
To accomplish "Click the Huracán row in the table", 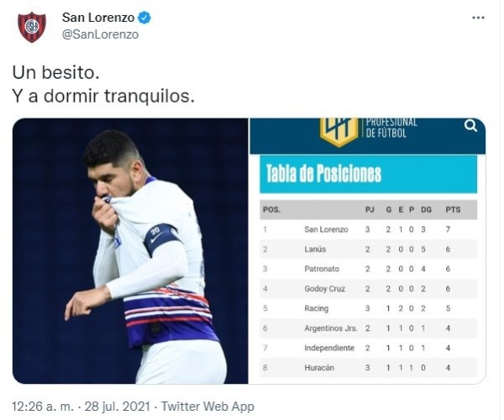I will click(x=368, y=367).
